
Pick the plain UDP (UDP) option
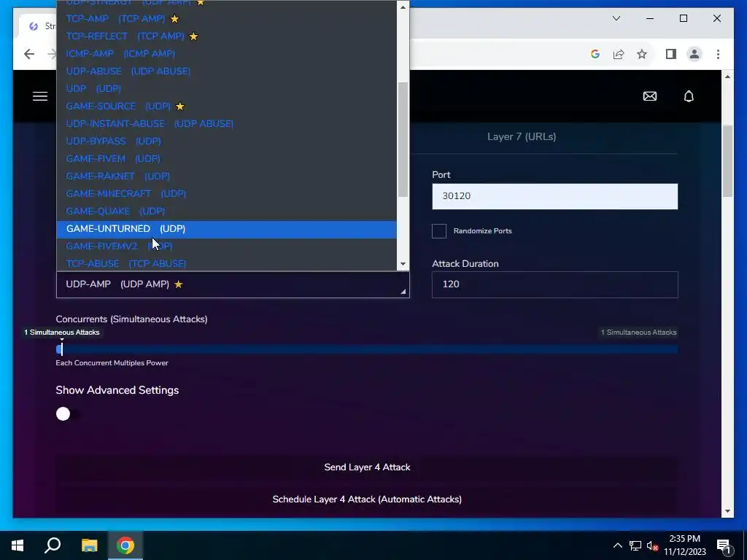click(226, 88)
